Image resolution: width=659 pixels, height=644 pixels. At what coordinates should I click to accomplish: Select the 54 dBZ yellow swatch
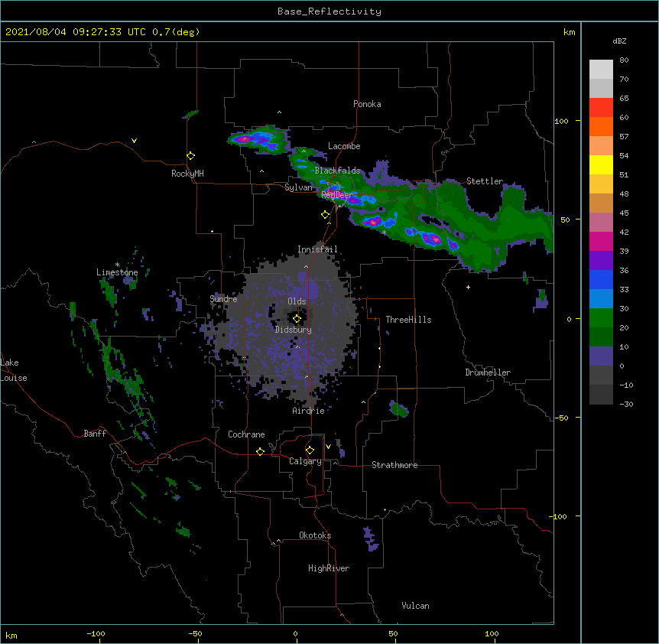(601, 164)
